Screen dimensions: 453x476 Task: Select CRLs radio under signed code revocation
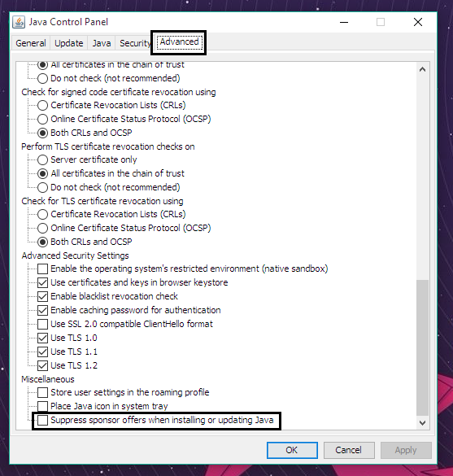[x=42, y=105]
